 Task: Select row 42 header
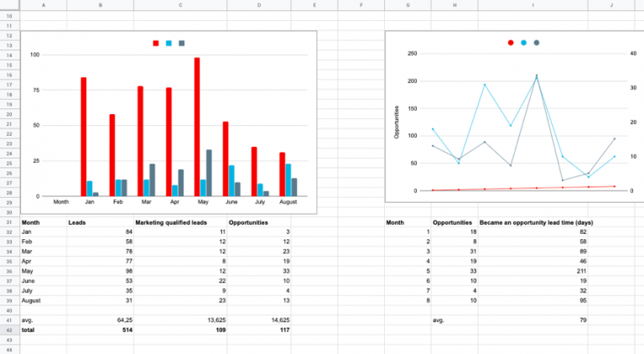click(8, 330)
